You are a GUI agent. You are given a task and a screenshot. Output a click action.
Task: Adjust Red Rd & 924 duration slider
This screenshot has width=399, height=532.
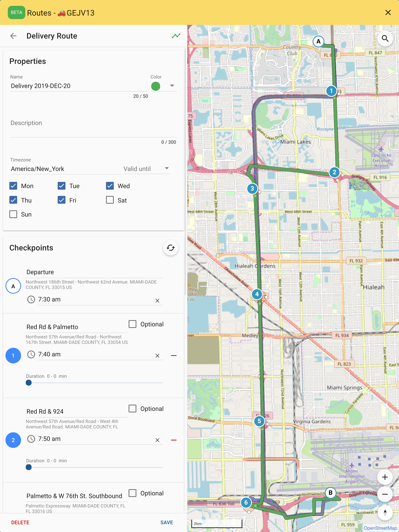pyautogui.click(x=29, y=467)
